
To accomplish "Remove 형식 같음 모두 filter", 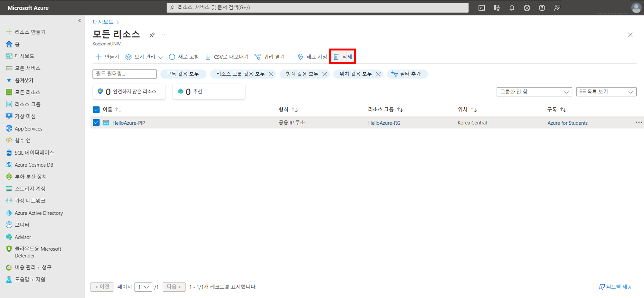I will tap(325, 74).
